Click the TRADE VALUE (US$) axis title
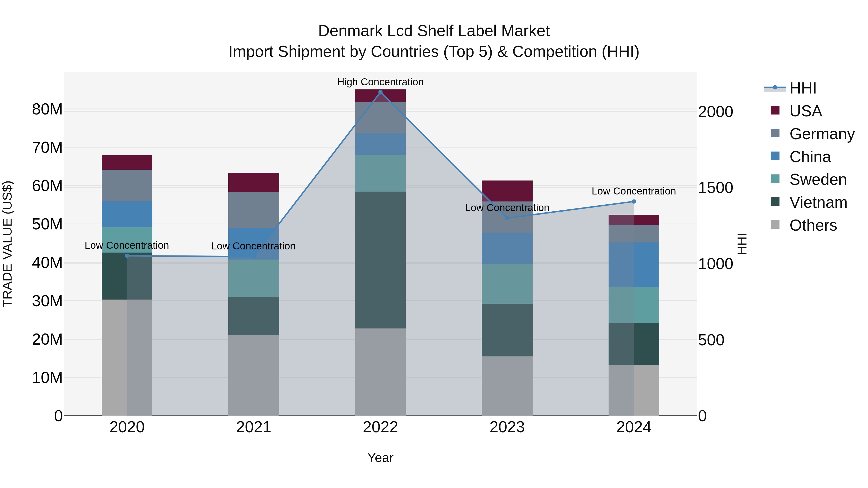 point(7,244)
